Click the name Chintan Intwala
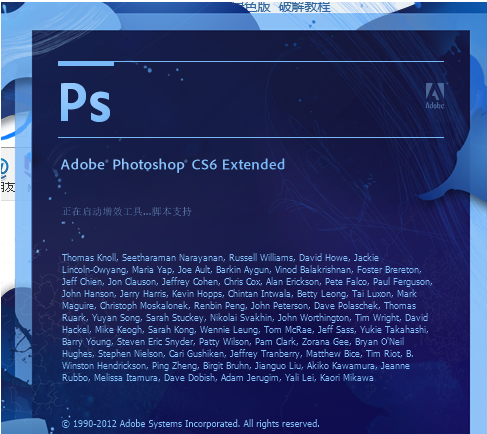487x434 pixels. coord(260,294)
